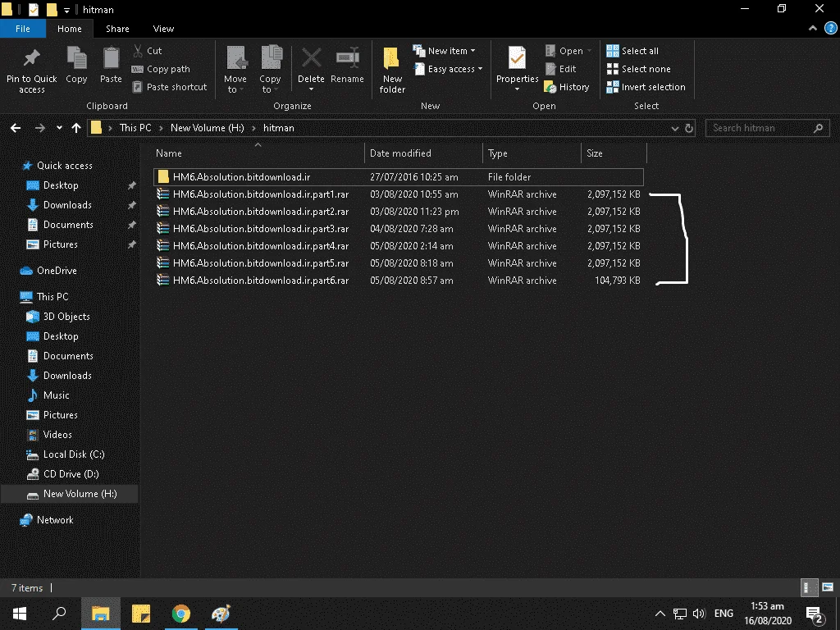Go forward with the right arrow

click(39, 128)
